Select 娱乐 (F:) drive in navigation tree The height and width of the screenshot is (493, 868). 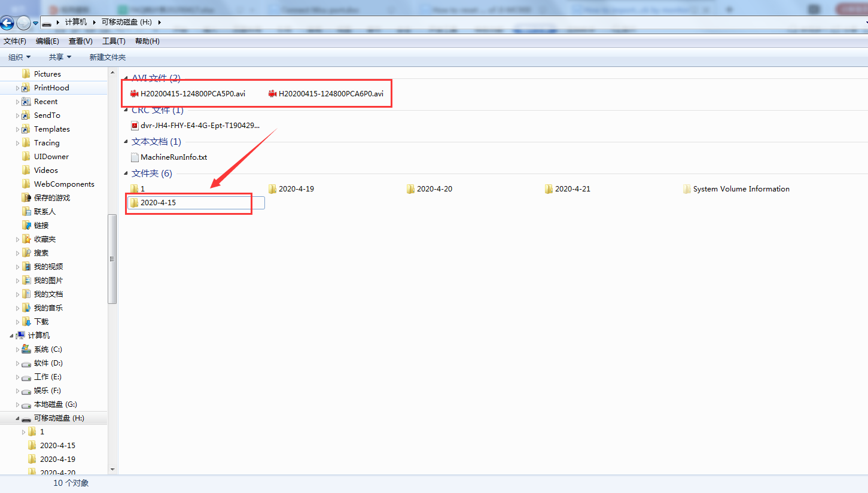point(47,391)
